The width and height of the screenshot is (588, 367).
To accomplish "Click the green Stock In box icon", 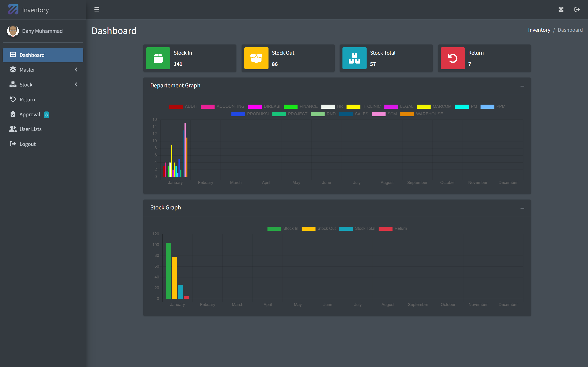I will coord(158,58).
